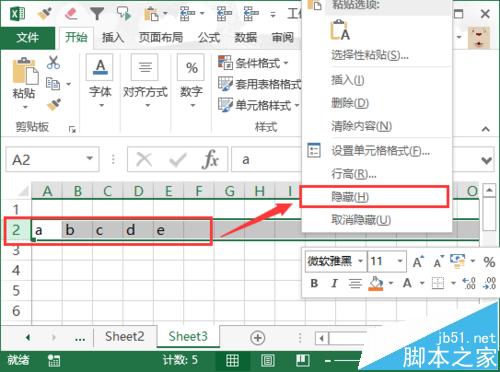The height and width of the screenshot is (372, 500).
Task: Open the 文件 File tab
Action: [x=28, y=37]
